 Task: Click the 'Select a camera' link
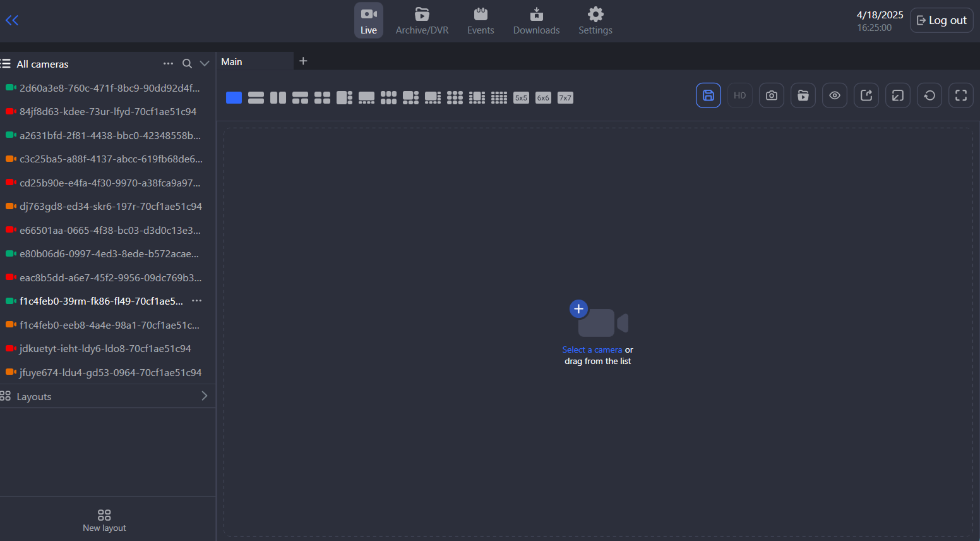(x=592, y=350)
